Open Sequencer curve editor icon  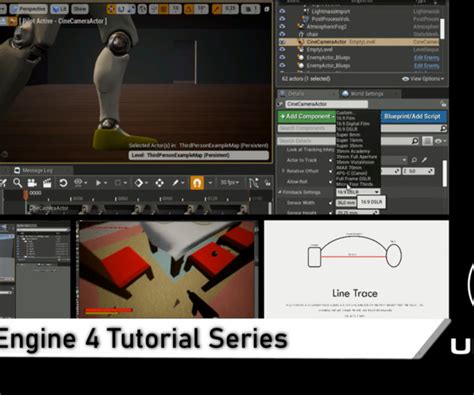253,183
